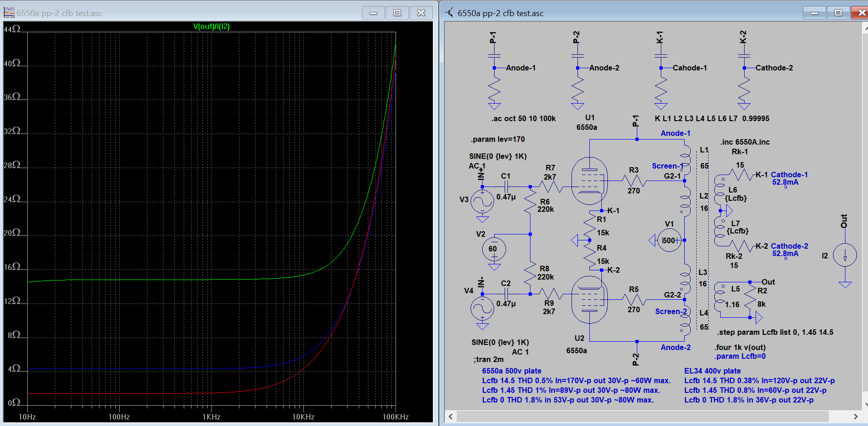Click the .param lev=170 directive
This screenshot has width=868, height=426.
(x=498, y=139)
